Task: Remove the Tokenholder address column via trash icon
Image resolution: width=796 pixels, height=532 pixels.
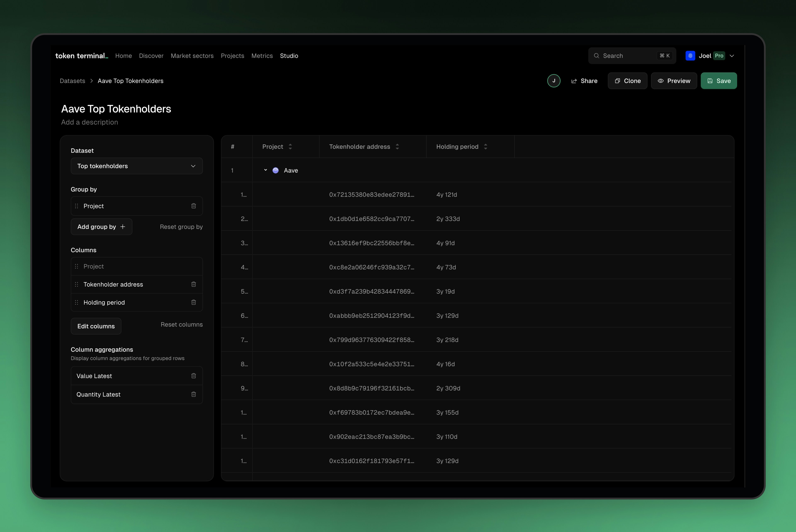Action: 193,284
